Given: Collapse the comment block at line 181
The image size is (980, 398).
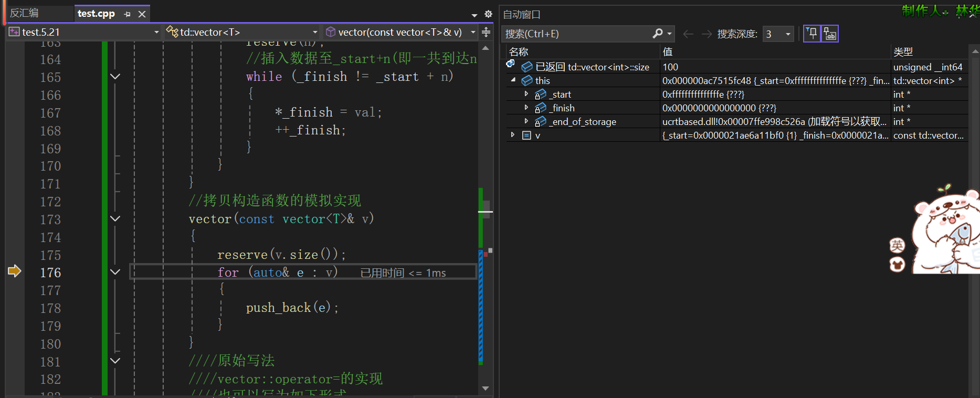Looking at the screenshot, I should click(115, 361).
